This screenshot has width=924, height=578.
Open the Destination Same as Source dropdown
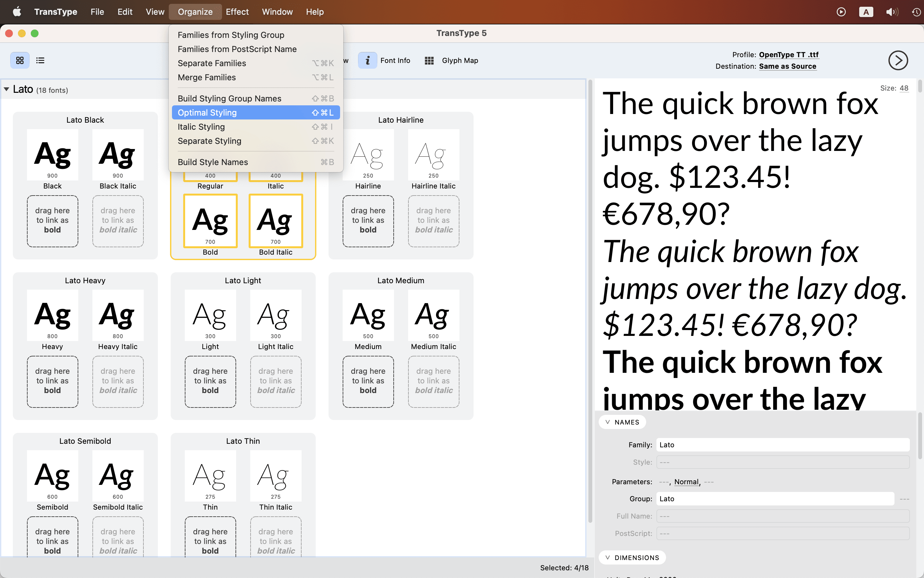(788, 66)
